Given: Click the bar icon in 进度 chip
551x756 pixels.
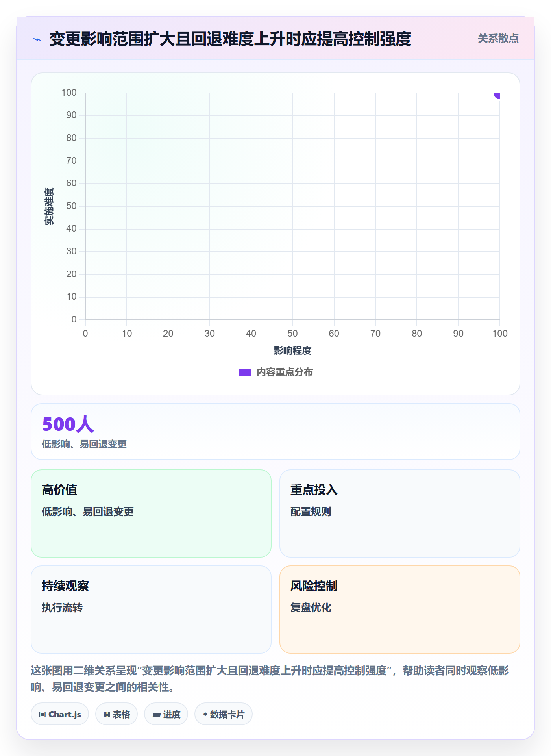Looking at the screenshot, I should [x=156, y=715].
